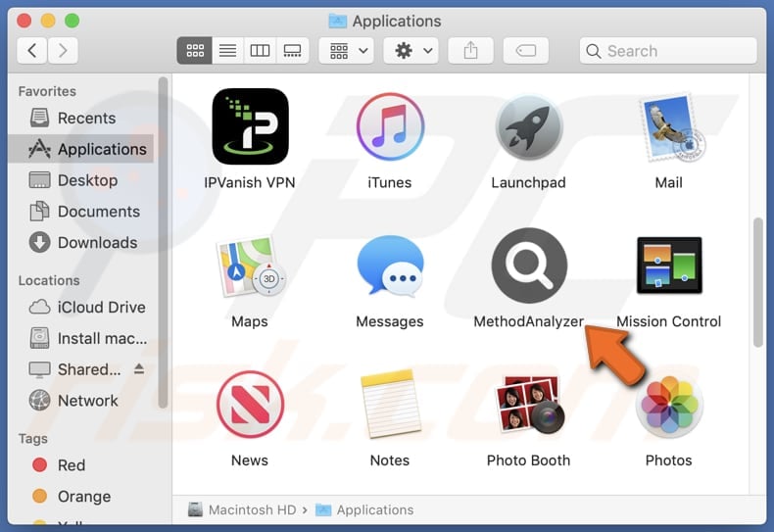Select the Launchpad rocket icon
This screenshot has width=774, height=532.
coord(529,127)
